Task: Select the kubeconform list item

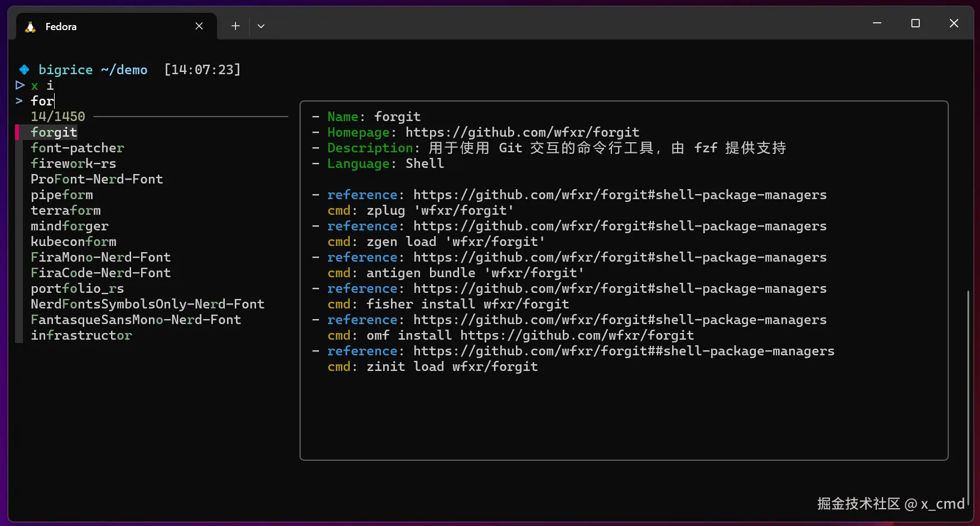Action: (x=74, y=242)
